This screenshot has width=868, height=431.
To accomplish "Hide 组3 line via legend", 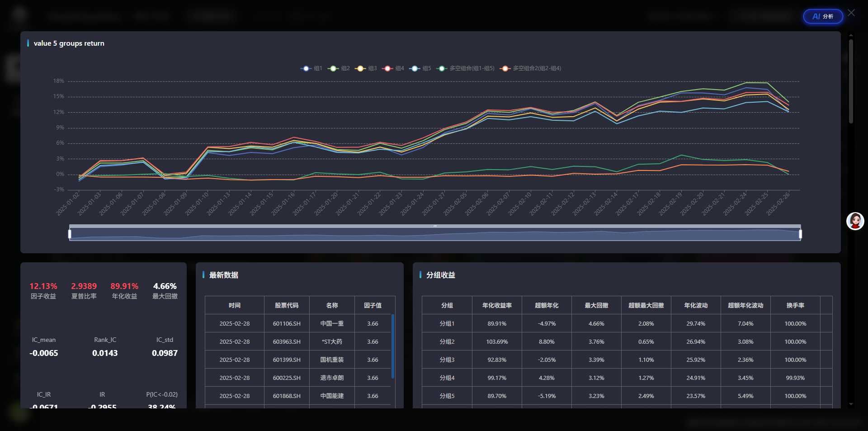I will click(366, 68).
